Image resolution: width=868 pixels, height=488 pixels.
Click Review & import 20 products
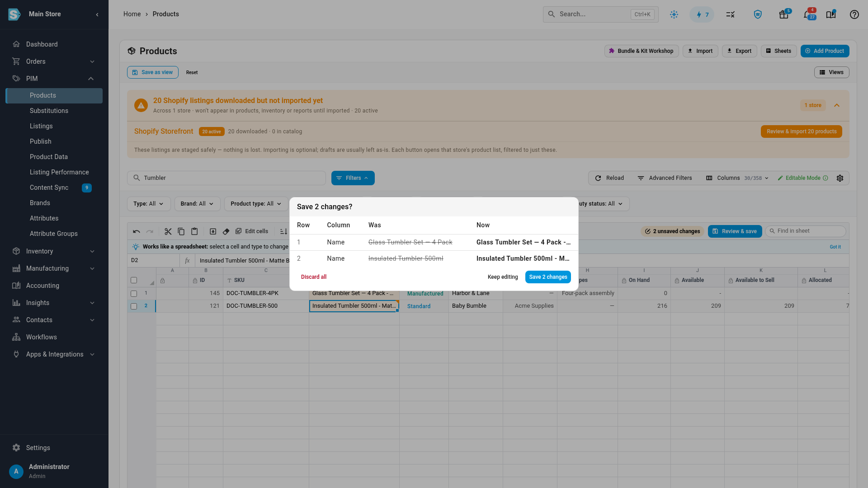point(802,131)
